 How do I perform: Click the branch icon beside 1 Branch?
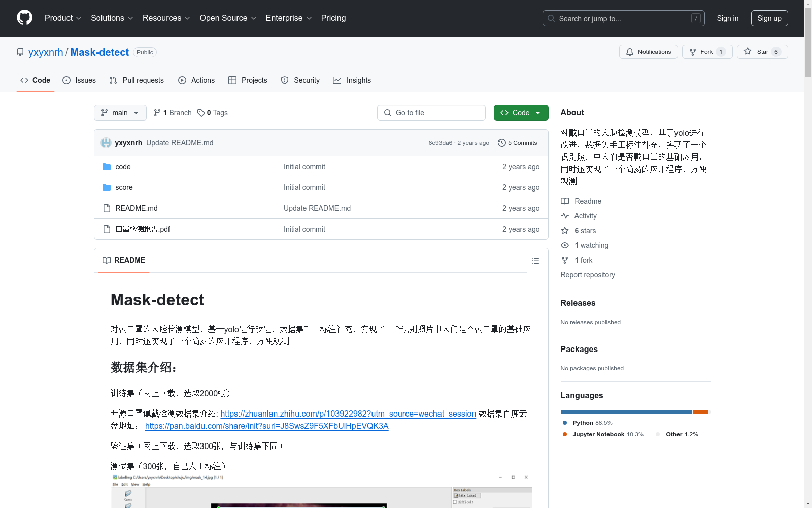click(x=157, y=113)
